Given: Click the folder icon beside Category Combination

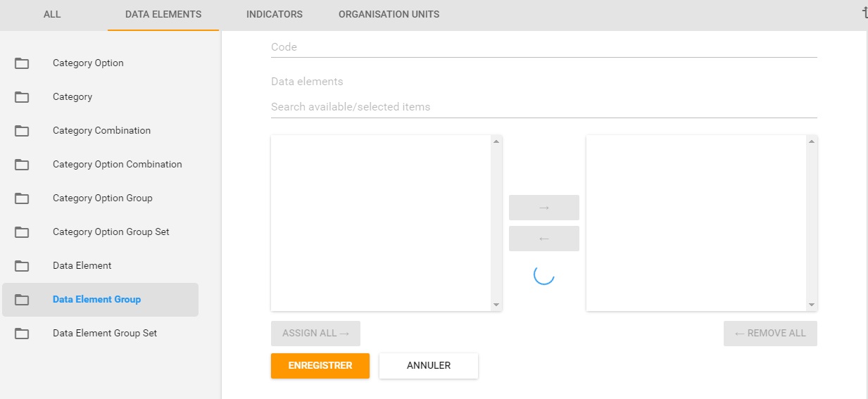Looking at the screenshot, I should coord(22,131).
